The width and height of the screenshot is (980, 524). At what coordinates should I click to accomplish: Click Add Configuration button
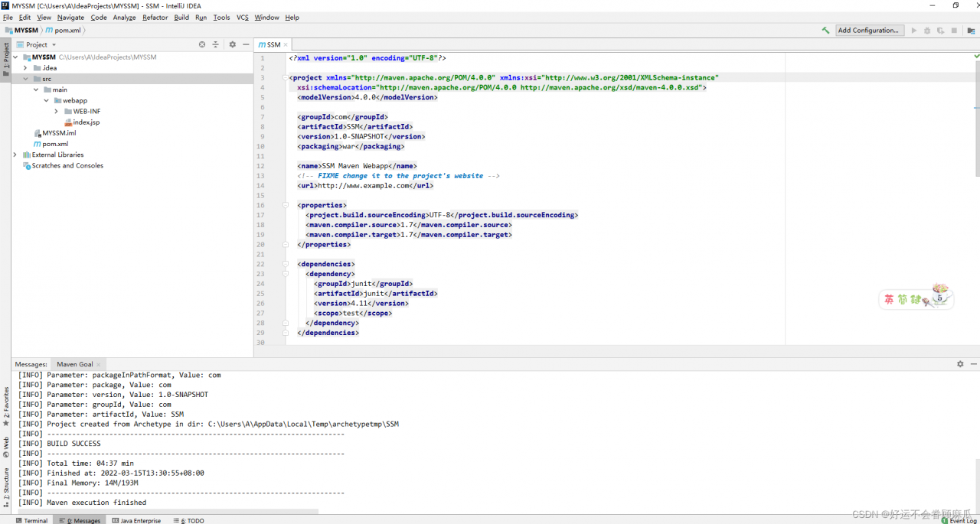pos(869,31)
